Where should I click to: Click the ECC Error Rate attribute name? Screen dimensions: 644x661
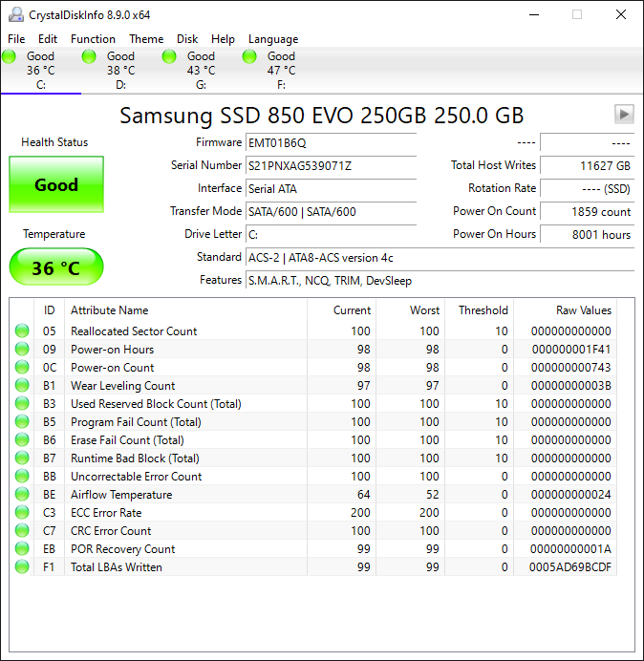pyautogui.click(x=106, y=513)
